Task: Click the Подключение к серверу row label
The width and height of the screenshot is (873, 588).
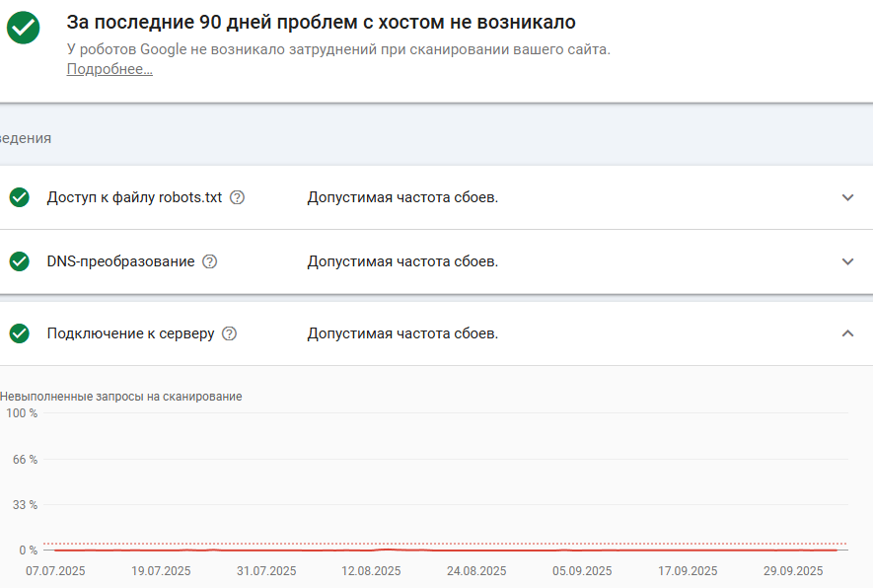Action: pyautogui.click(x=130, y=333)
